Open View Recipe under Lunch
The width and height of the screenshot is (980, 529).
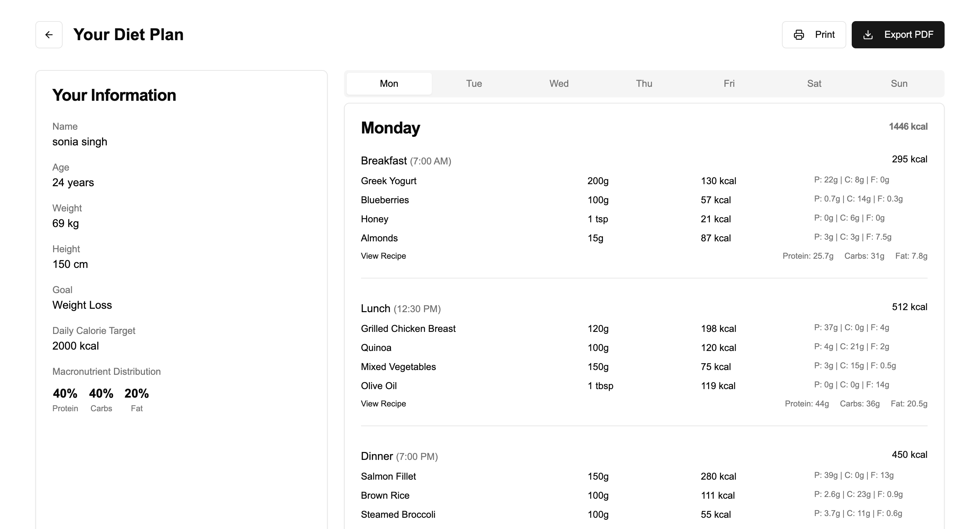[x=383, y=403]
